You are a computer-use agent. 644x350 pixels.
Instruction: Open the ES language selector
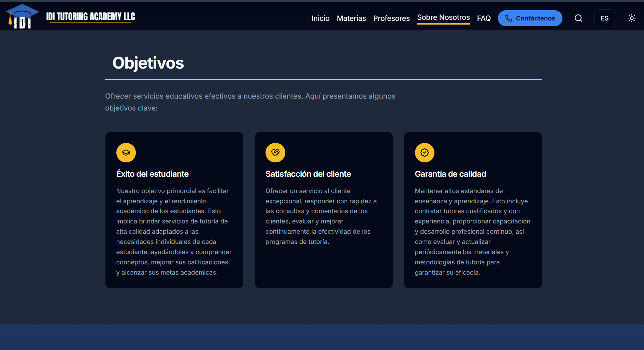(605, 18)
